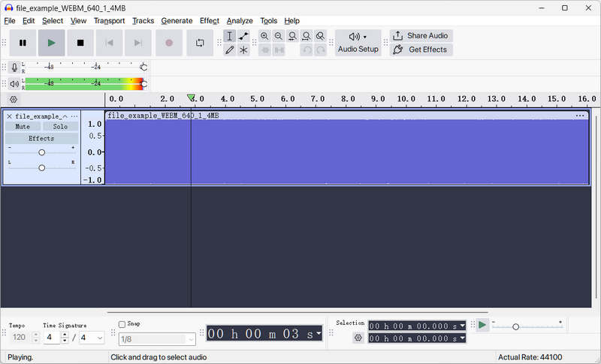Select the Selection (I-beam) tool

pyautogui.click(x=229, y=36)
